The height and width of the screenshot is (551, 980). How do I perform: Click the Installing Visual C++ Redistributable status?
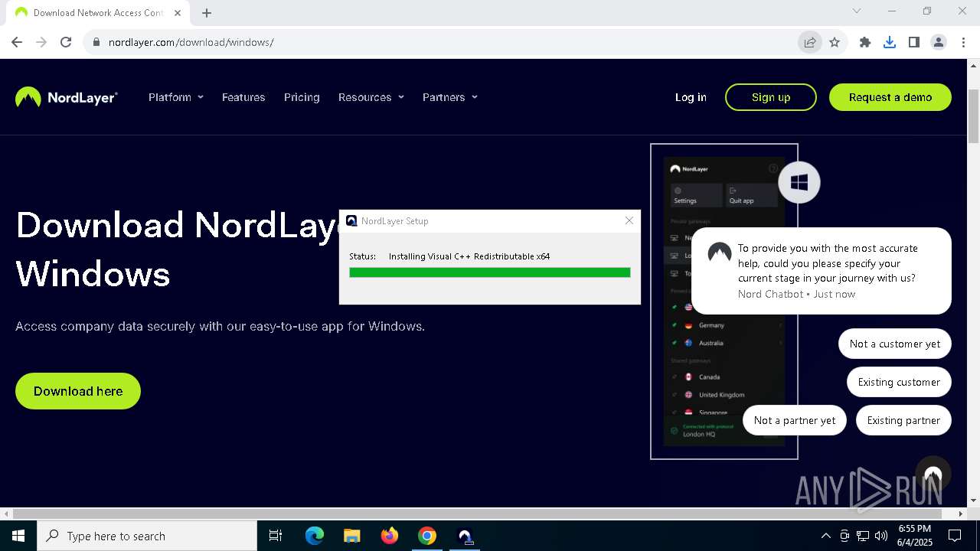[469, 256]
